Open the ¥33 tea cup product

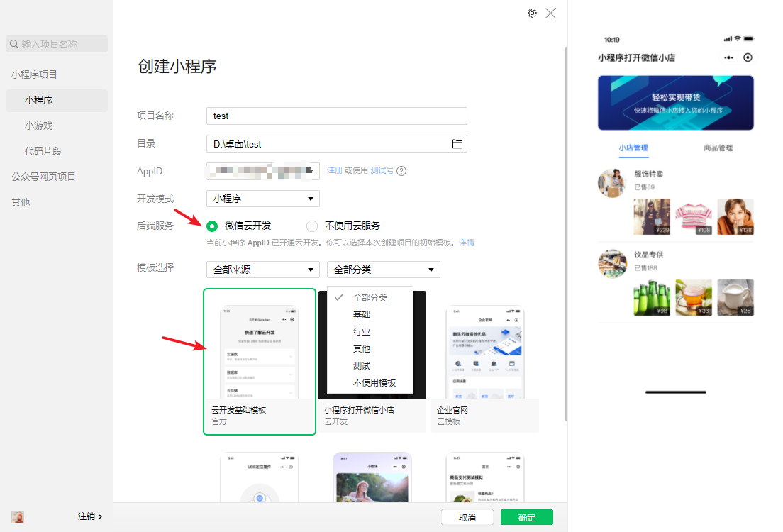(x=694, y=298)
